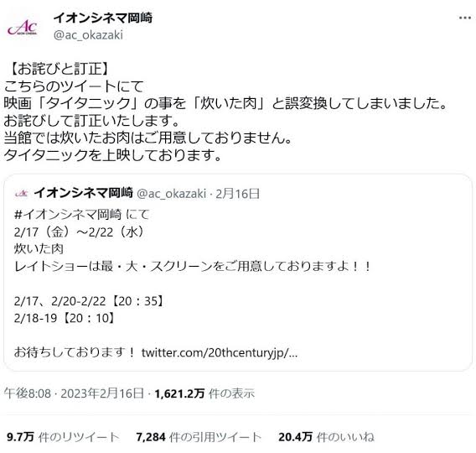Open the #イオンシネマ岡崎 hashtag
This screenshot has width=476, height=453.
(68, 215)
